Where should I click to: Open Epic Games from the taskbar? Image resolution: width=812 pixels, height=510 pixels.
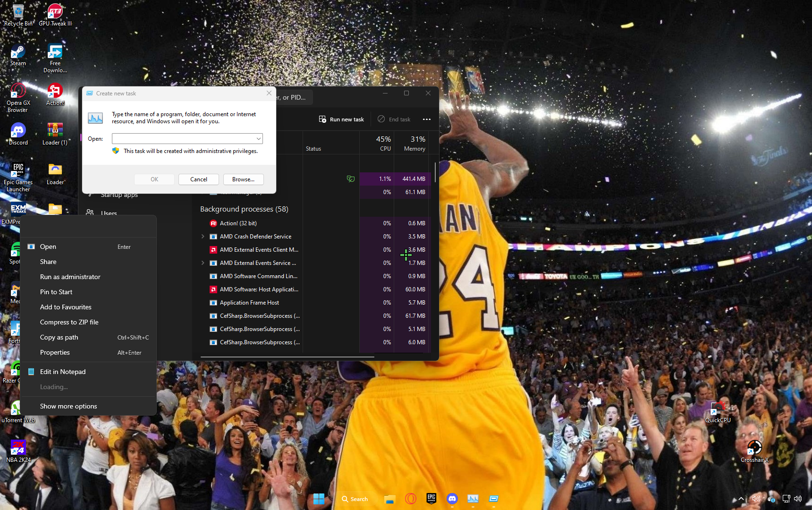pyautogui.click(x=431, y=499)
